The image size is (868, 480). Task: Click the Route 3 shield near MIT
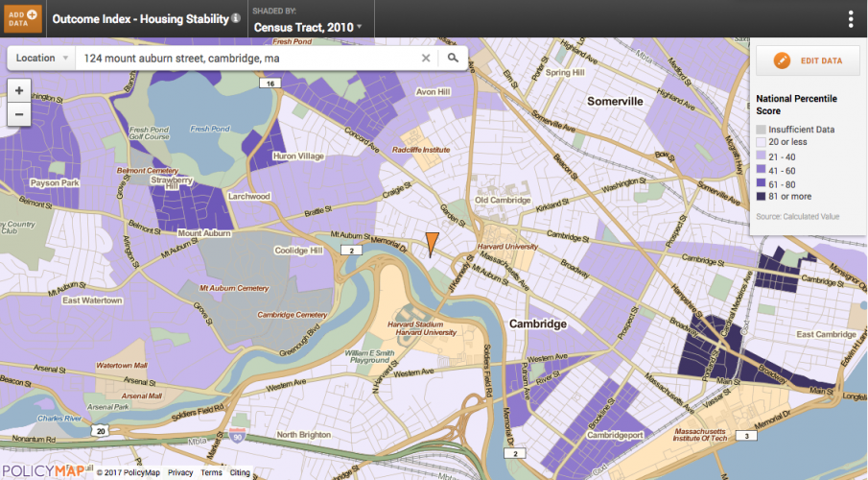[x=747, y=436]
